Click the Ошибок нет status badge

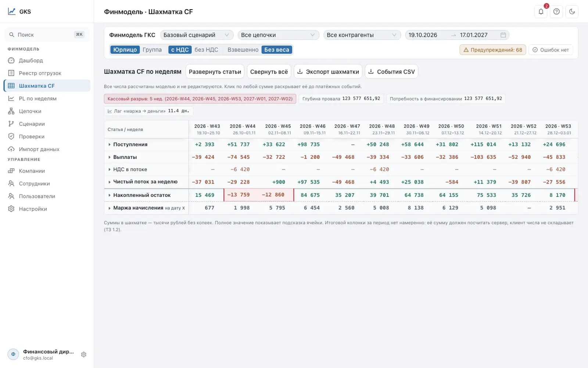tap(551, 50)
